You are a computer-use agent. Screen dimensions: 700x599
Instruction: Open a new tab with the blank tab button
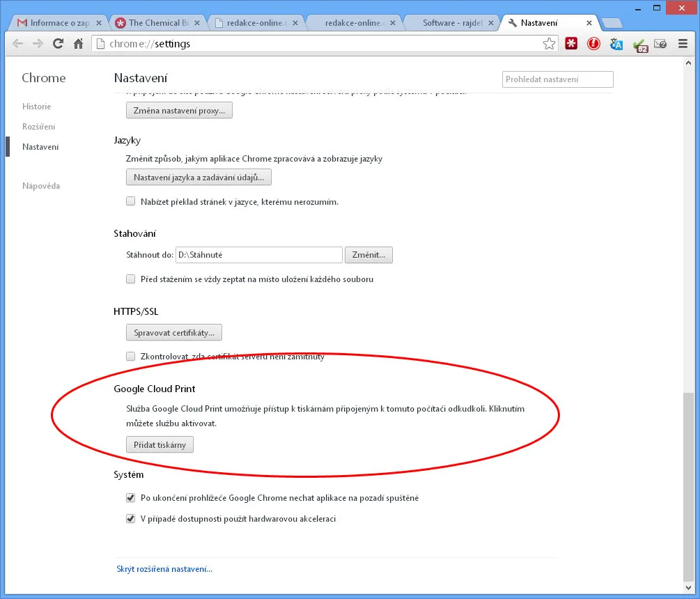click(612, 23)
